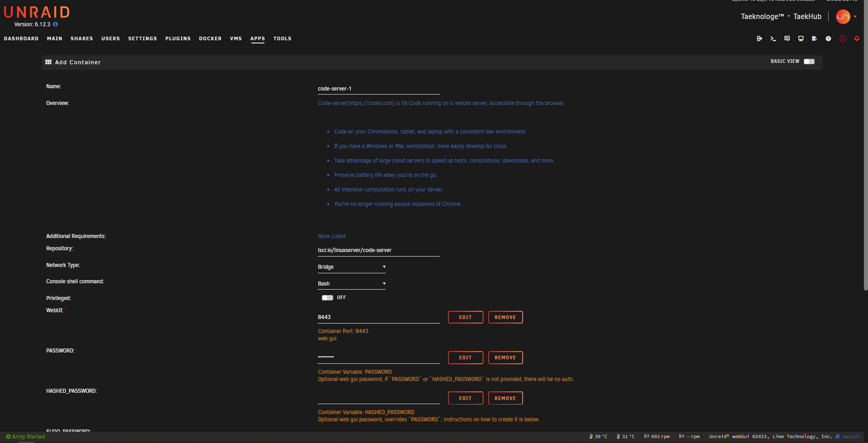
Task: Click Remove for the WebUI port
Action: coord(505,317)
